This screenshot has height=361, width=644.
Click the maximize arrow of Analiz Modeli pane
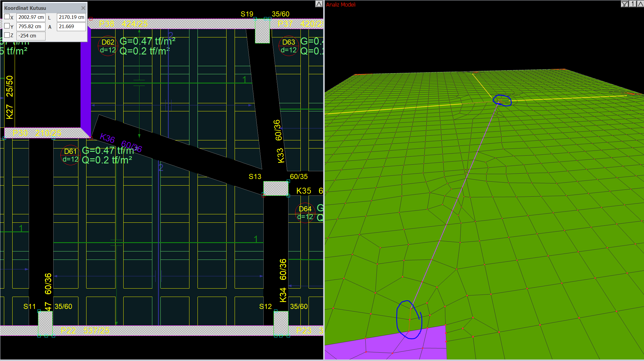point(640,4)
